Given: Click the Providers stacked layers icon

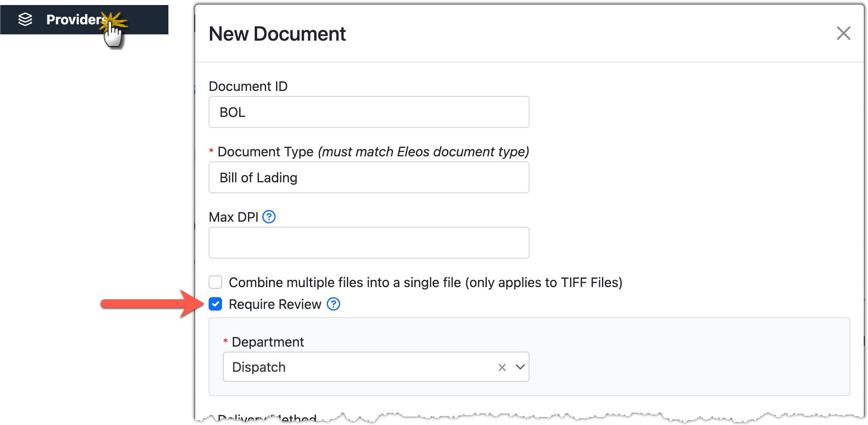Looking at the screenshot, I should [x=25, y=19].
